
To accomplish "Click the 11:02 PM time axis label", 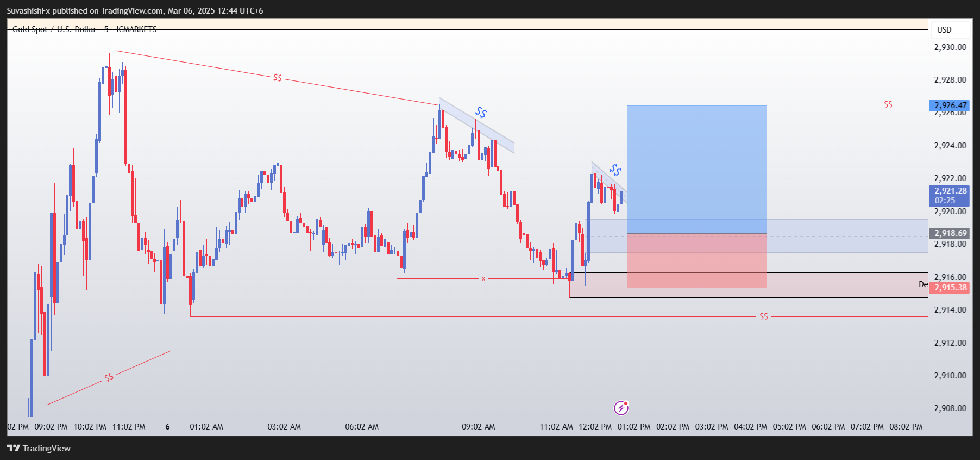I will pyautogui.click(x=129, y=427).
